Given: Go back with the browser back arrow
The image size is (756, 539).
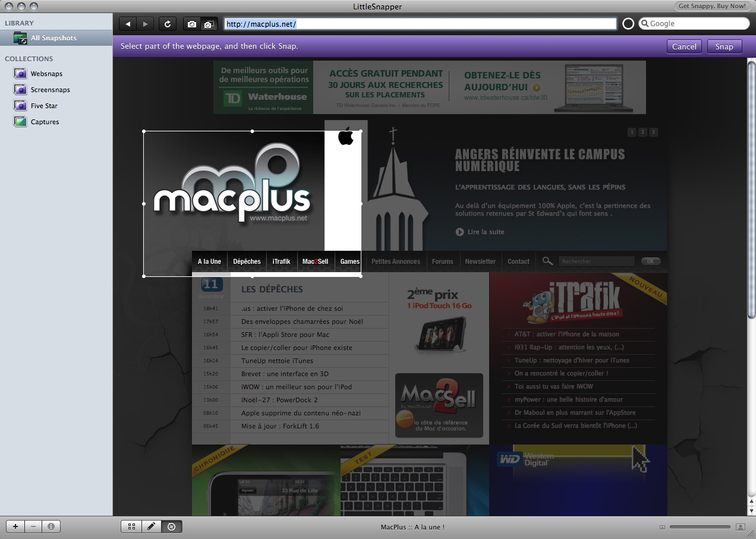Looking at the screenshot, I should 128,24.
